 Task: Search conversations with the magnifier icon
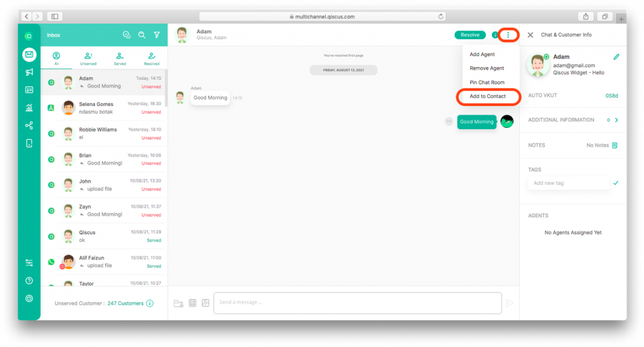click(x=142, y=34)
